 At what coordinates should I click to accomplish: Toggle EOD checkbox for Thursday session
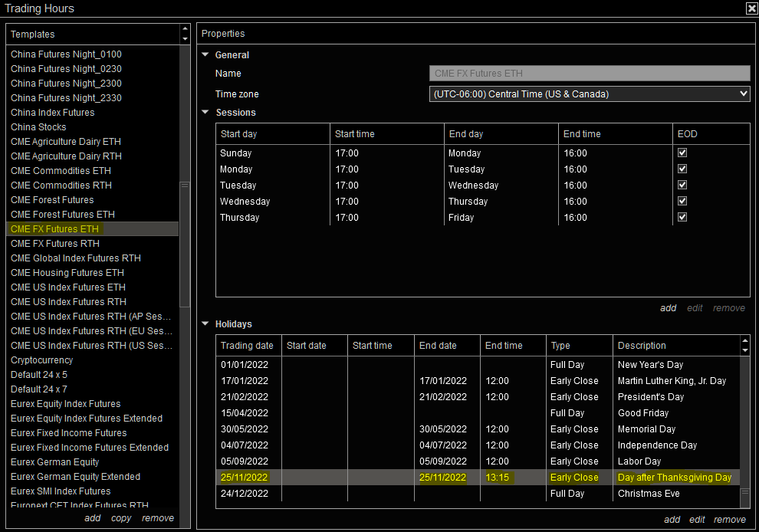tap(682, 218)
